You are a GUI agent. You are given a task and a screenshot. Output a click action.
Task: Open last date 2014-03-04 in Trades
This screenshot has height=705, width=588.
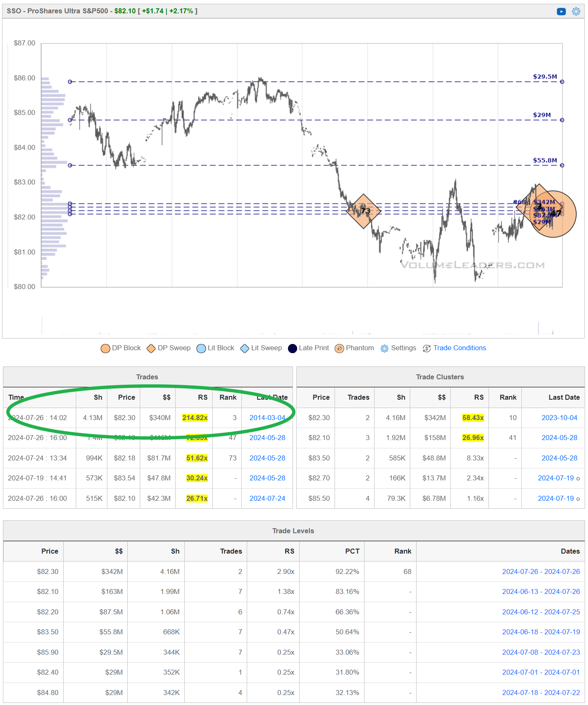[267, 418]
